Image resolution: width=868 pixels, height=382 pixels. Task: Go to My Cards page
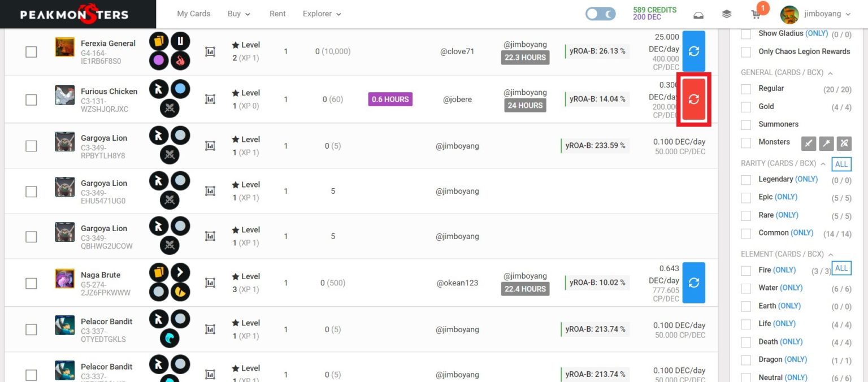pos(193,14)
